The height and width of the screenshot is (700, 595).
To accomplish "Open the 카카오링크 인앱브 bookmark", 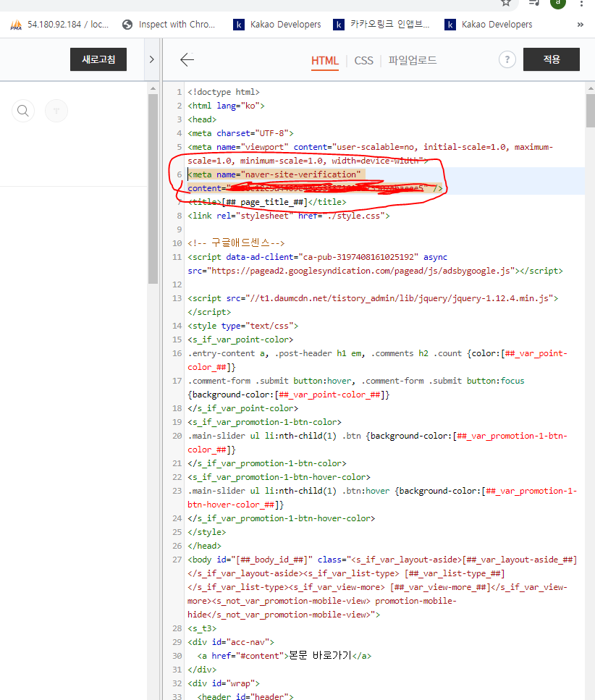I will [x=381, y=25].
